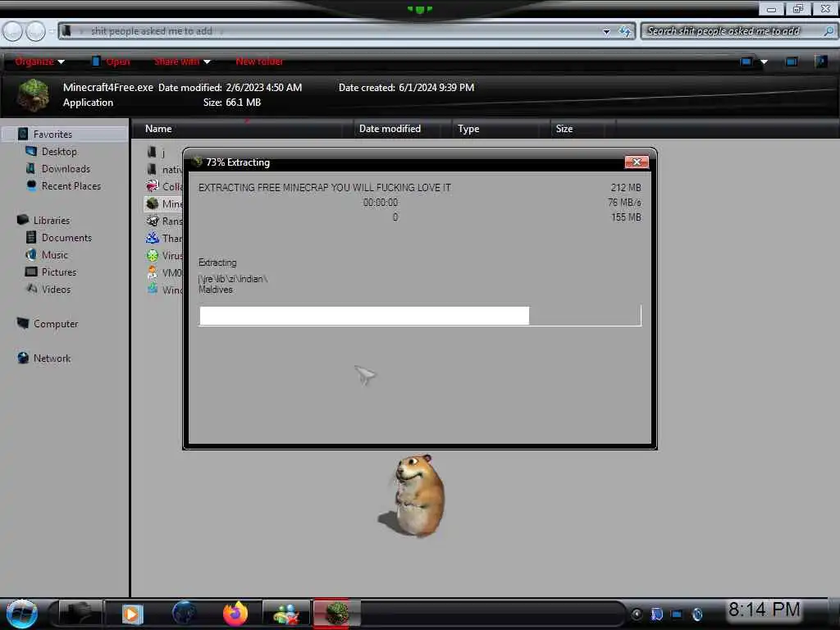Click the search box in Explorer
The width and height of the screenshot is (840, 630).
739,31
